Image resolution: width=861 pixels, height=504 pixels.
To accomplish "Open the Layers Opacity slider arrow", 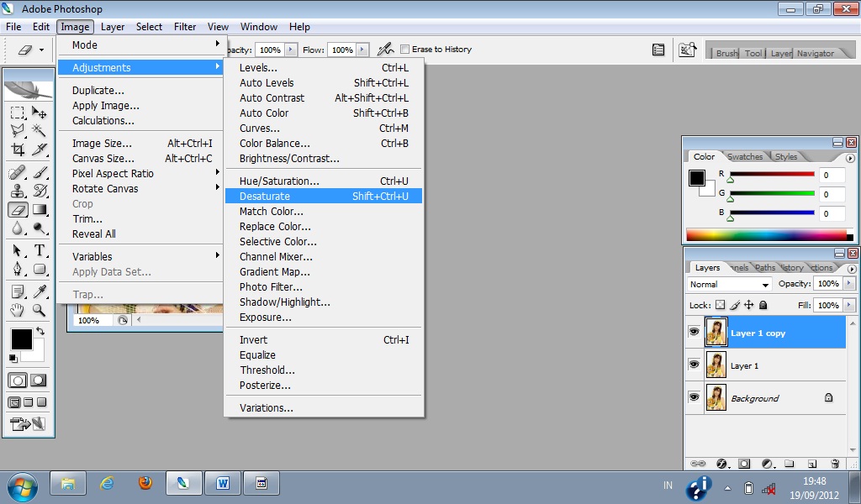I will coord(849,284).
